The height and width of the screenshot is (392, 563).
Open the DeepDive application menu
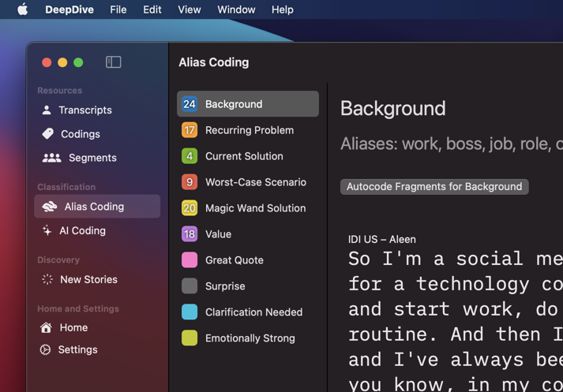[69, 9]
